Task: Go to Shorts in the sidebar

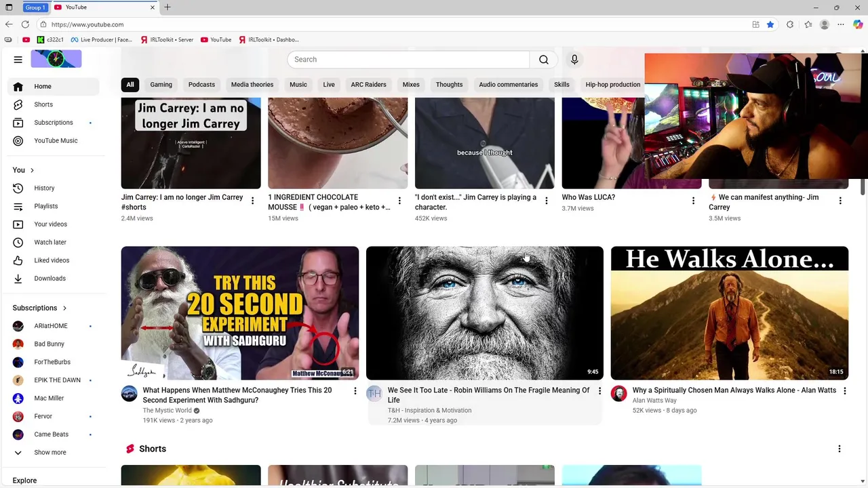Action: pos(54,104)
